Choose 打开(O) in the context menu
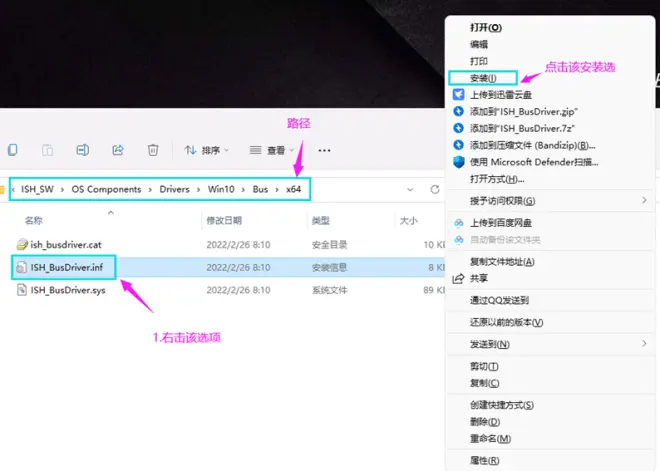The image size is (660, 471). click(486, 27)
